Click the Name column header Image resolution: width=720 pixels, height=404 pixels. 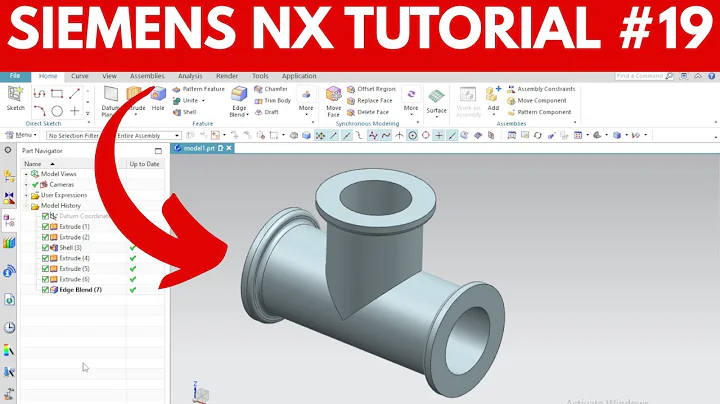click(73, 164)
